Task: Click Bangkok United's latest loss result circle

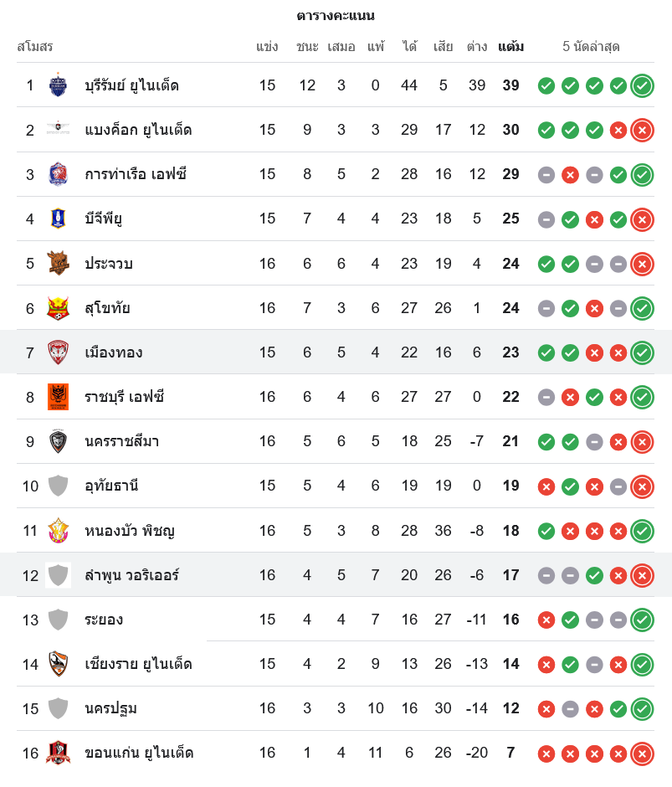Action: [643, 130]
